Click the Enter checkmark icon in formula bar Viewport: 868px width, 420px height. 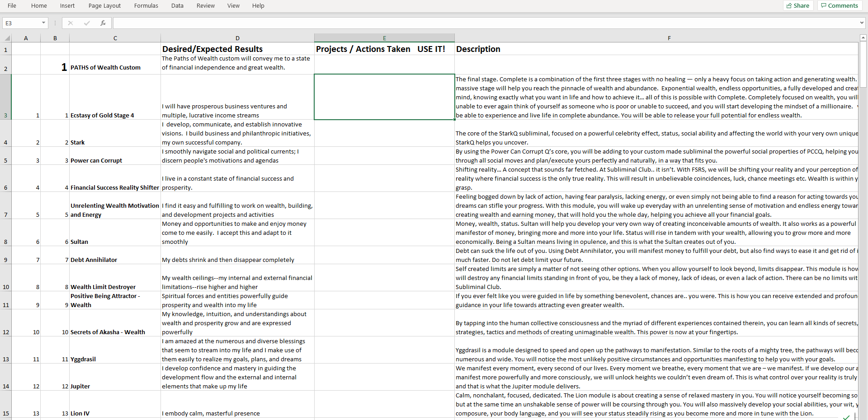click(86, 23)
